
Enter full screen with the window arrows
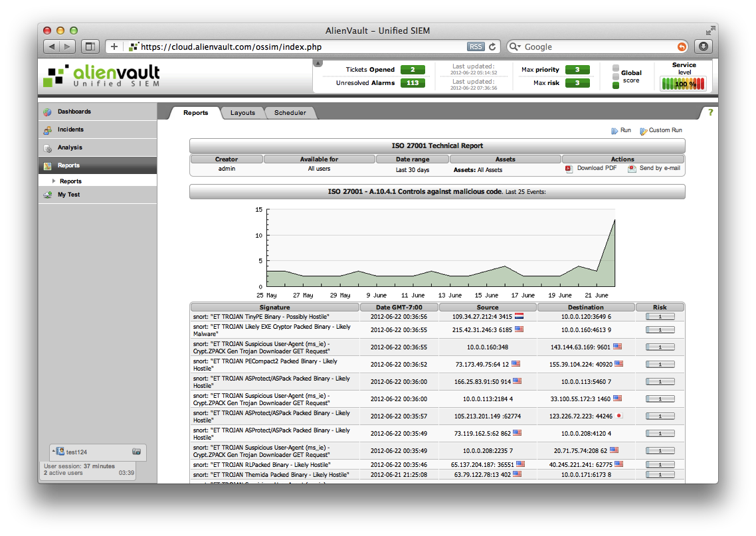coord(710,31)
